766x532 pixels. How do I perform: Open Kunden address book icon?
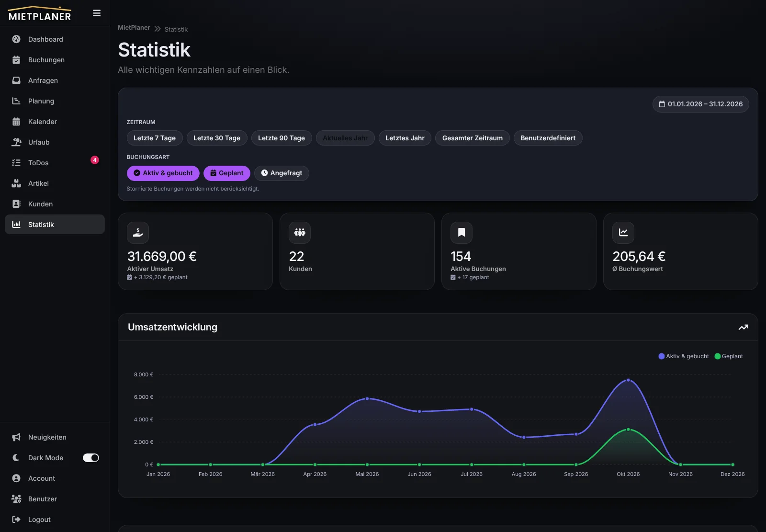click(16, 204)
